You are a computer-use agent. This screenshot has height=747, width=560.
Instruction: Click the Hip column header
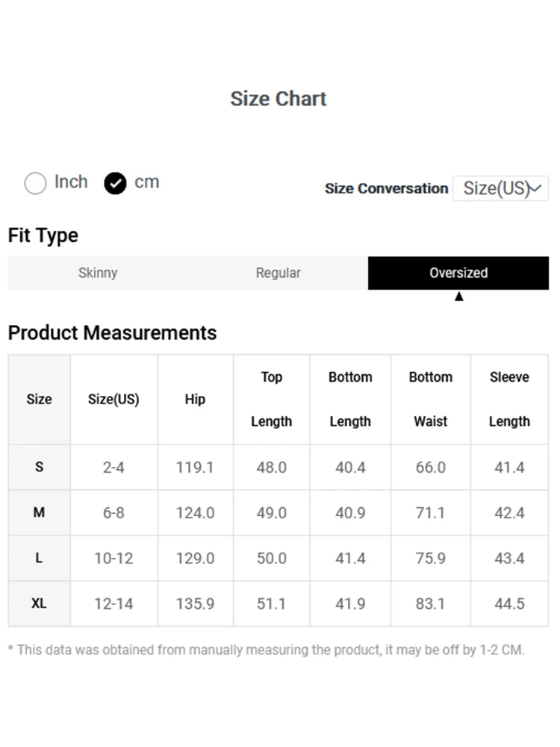195,400
